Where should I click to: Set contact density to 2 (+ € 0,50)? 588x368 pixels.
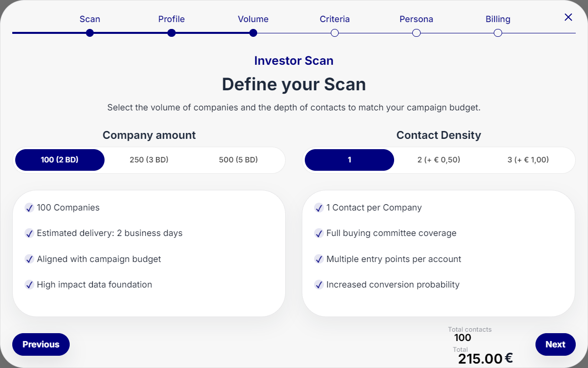tap(439, 160)
